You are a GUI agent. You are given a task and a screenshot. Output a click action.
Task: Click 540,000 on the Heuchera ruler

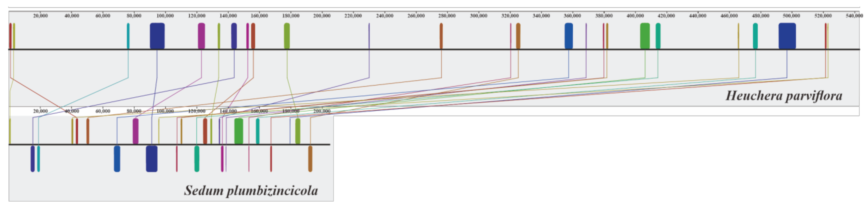click(854, 15)
